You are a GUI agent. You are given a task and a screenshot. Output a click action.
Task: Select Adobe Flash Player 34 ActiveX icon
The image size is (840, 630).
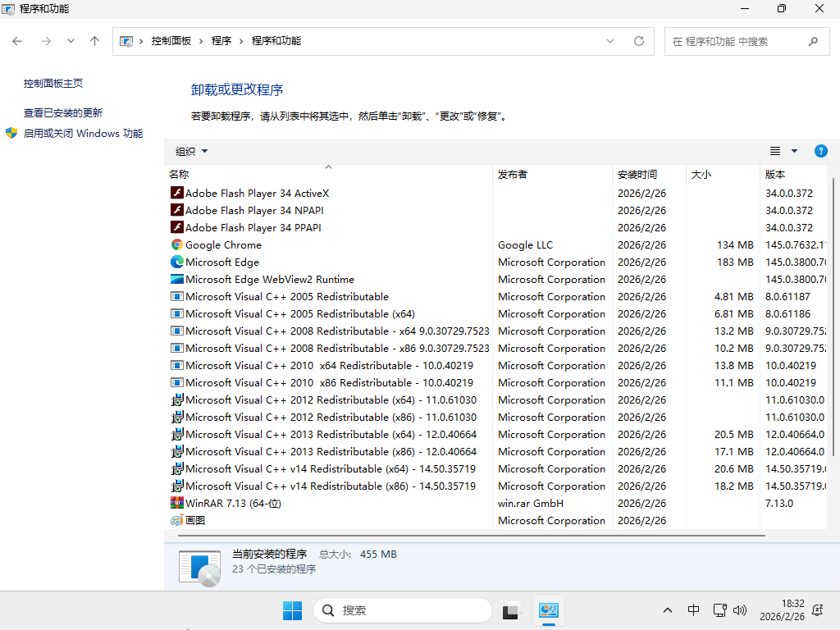pyautogui.click(x=176, y=193)
